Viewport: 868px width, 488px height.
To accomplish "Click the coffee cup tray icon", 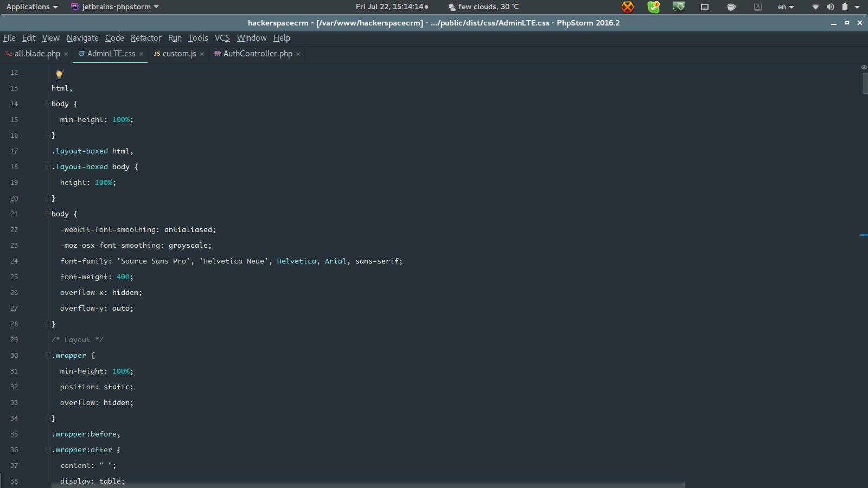I will tap(731, 7).
